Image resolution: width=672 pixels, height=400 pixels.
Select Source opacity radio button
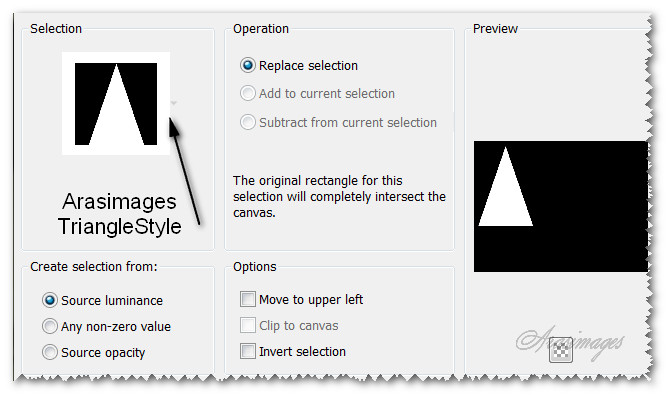pyautogui.click(x=50, y=352)
